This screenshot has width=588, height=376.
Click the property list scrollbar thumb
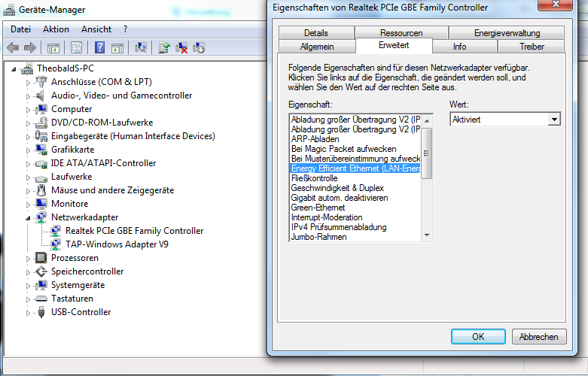tap(427, 153)
